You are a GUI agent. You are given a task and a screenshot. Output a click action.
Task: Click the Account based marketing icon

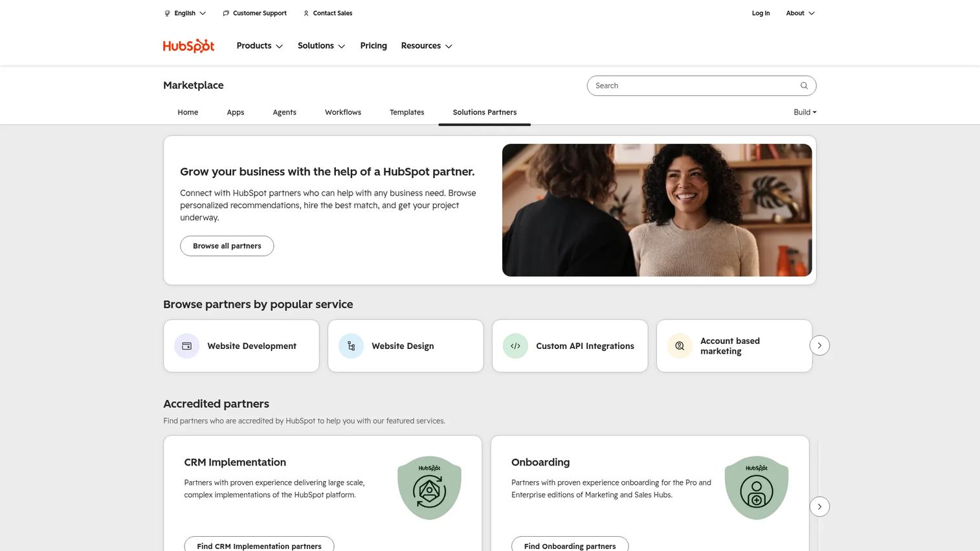click(680, 346)
